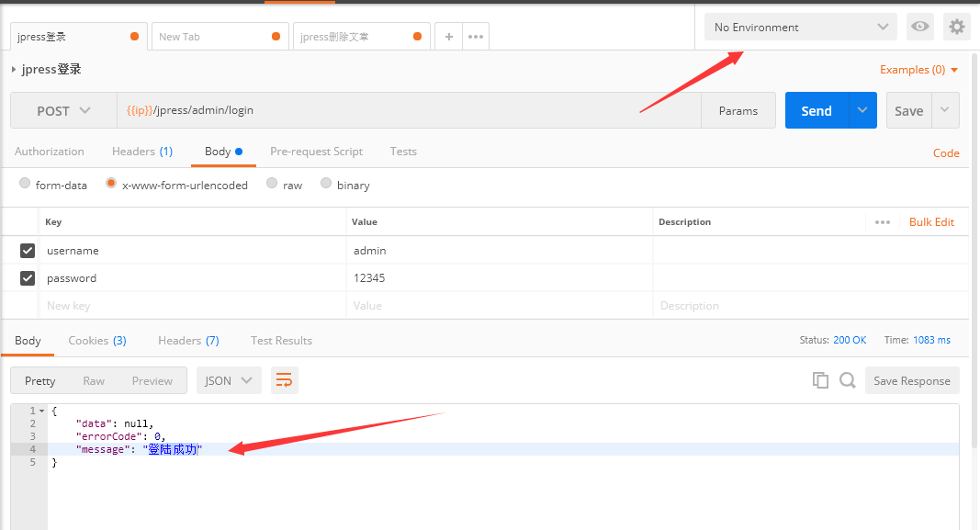Image resolution: width=980 pixels, height=530 pixels.
Task: Search within response magnifier icon
Action: 848,380
